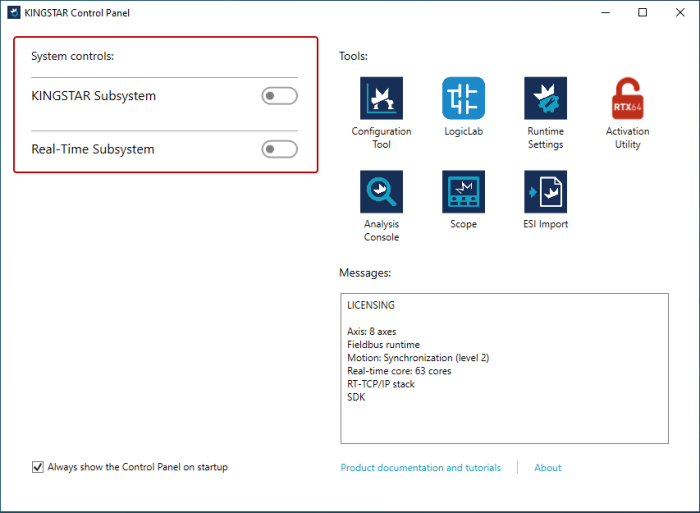700x513 pixels.
Task: Open Product documentation and tutorials link
Action: tap(421, 467)
